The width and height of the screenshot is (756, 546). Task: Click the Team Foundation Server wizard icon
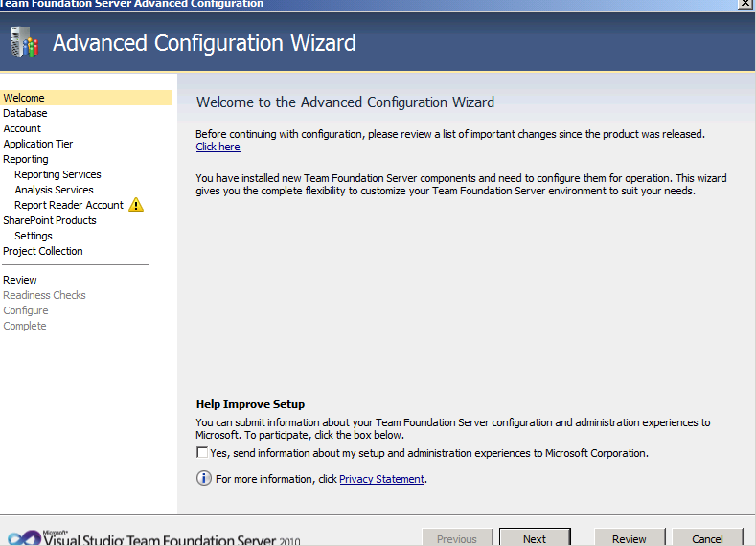pyautogui.click(x=24, y=41)
